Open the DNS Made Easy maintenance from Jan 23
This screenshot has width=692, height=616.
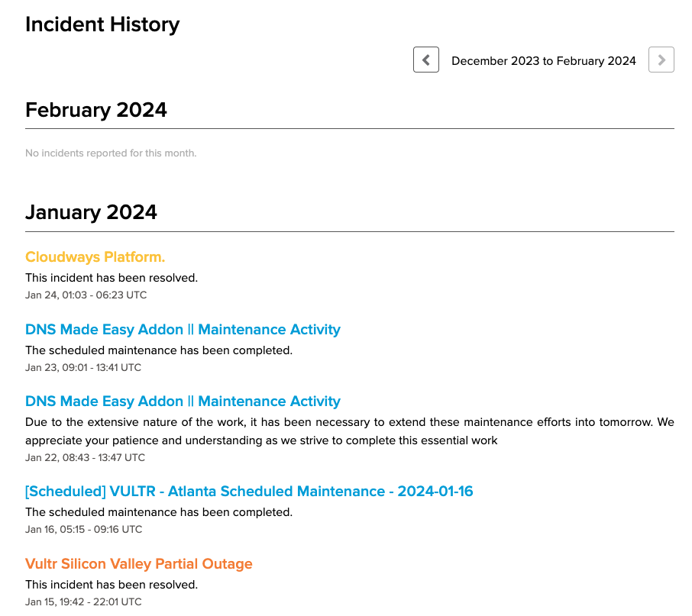point(183,330)
